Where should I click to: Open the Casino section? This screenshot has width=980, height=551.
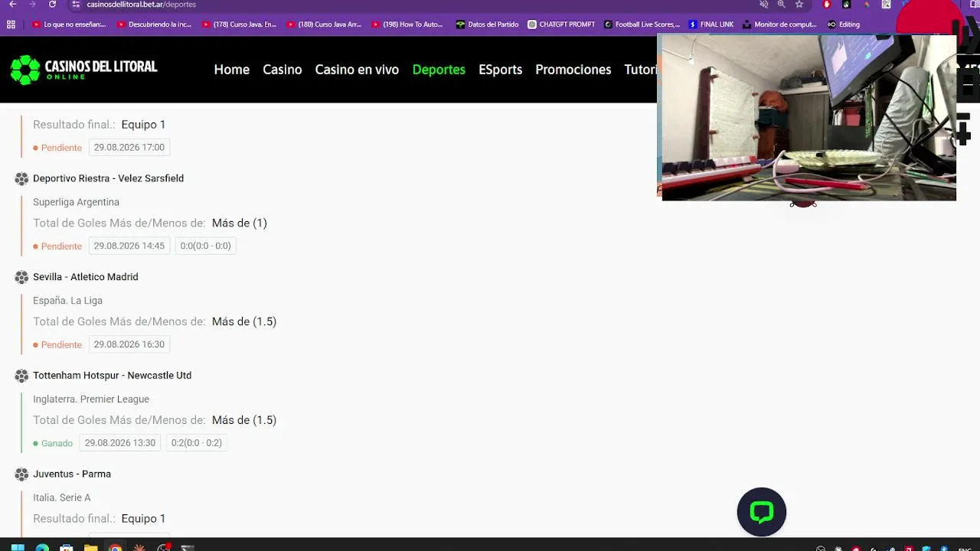pos(283,70)
